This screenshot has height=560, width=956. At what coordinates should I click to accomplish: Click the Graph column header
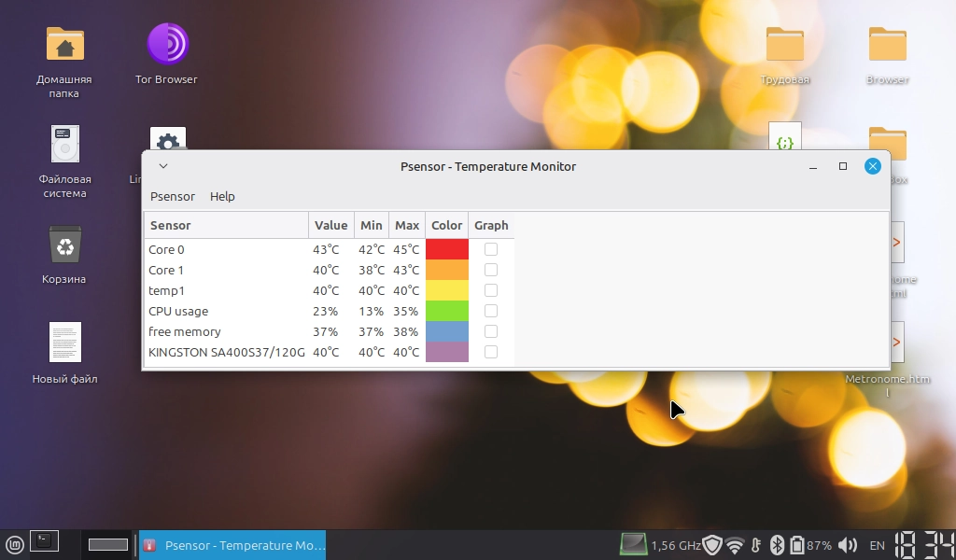coord(491,226)
